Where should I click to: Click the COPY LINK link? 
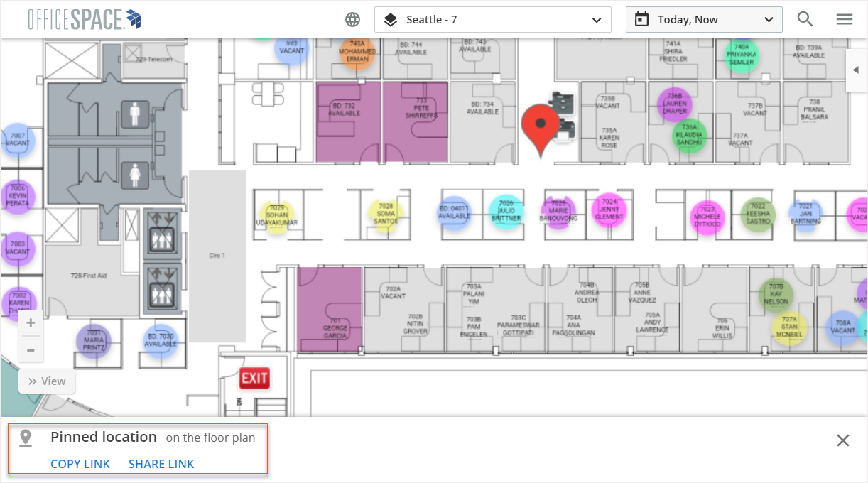[80, 464]
